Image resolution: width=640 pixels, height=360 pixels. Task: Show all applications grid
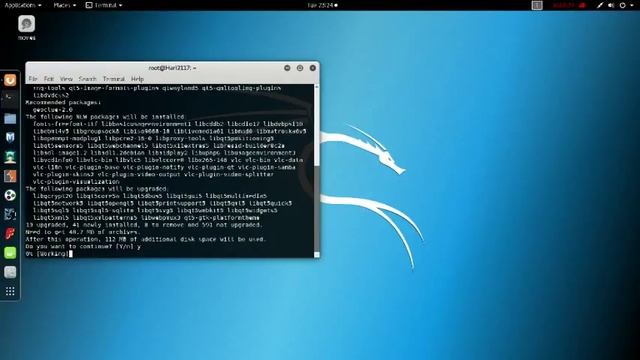click(x=10, y=291)
